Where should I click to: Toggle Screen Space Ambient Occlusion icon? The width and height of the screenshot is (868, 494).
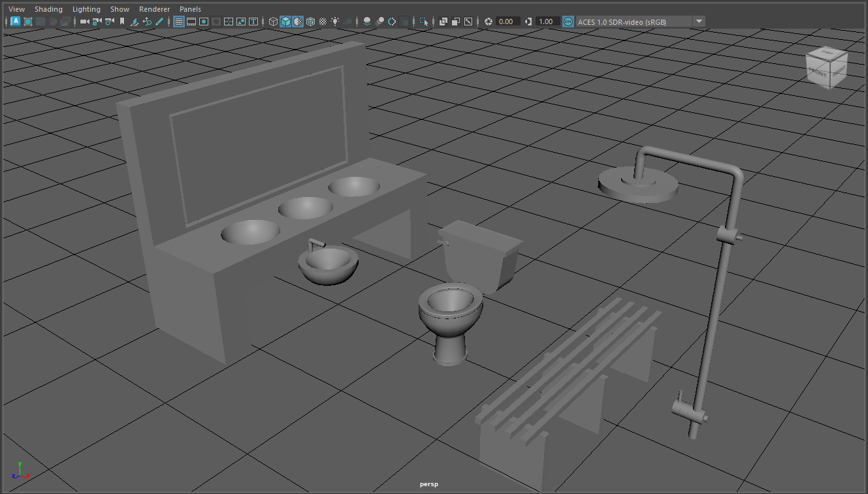(367, 22)
